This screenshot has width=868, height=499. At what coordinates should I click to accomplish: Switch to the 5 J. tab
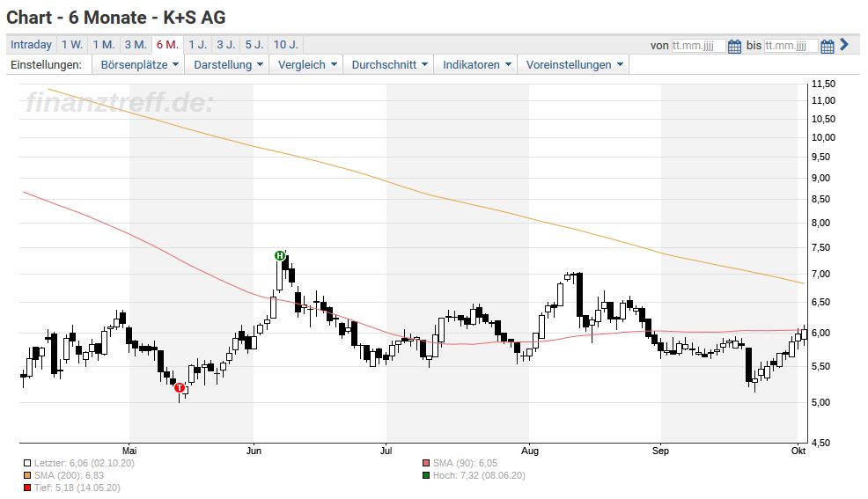(254, 45)
